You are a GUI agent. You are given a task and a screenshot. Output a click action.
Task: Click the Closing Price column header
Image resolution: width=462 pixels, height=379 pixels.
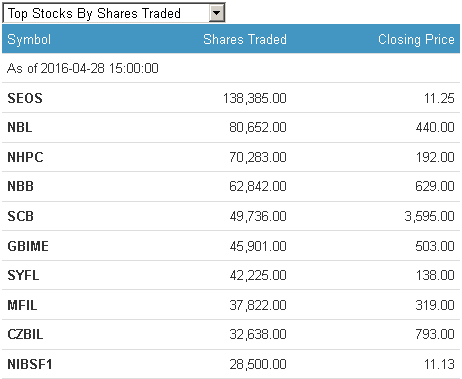tap(416, 39)
